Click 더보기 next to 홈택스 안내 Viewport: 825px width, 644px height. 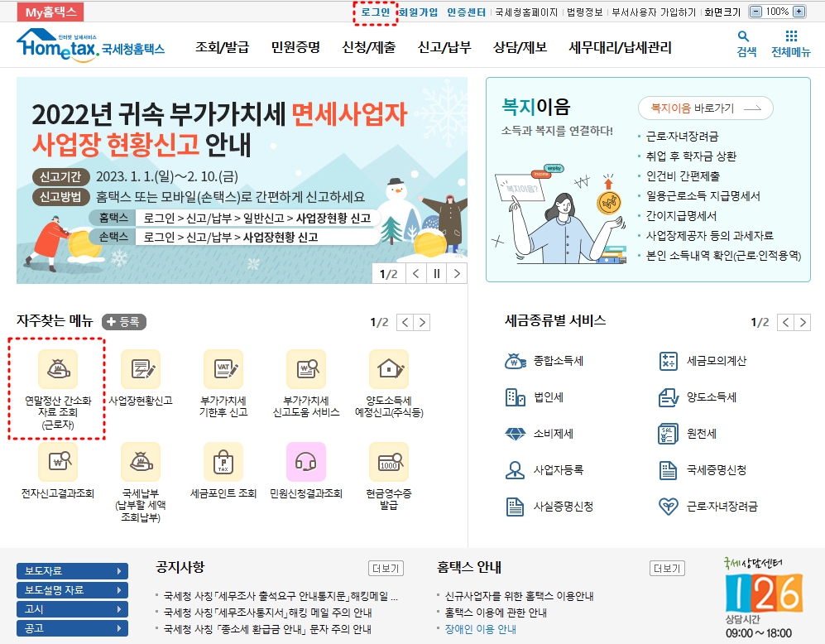pos(667,569)
